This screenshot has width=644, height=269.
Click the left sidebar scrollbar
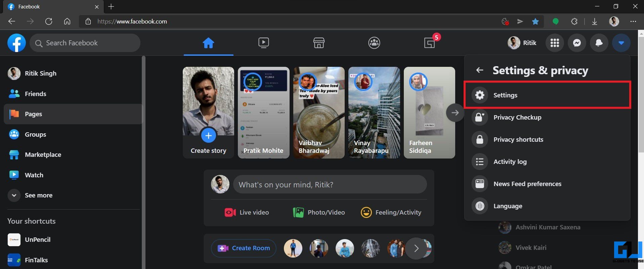[144, 162]
